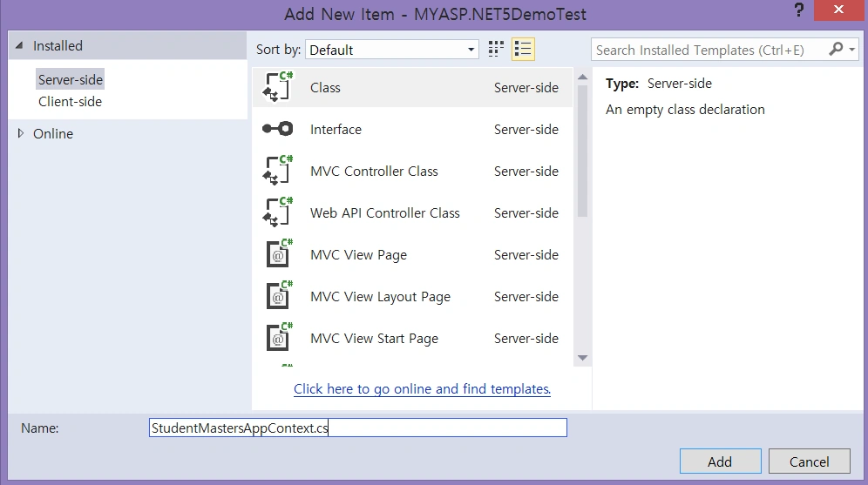Image resolution: width=868 pixels, height=485 pixels.
Task: Expand the Online tree node
Action: 21,133
